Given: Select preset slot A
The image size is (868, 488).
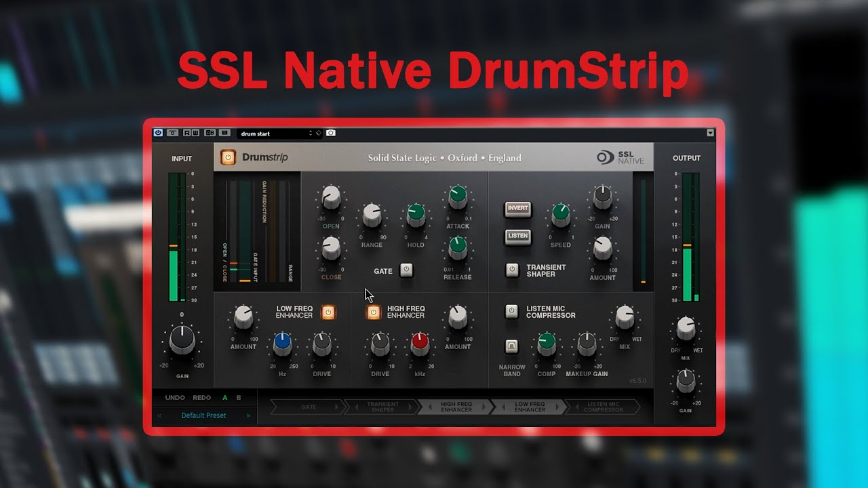Looking at the screenshot, I should 225,397.
